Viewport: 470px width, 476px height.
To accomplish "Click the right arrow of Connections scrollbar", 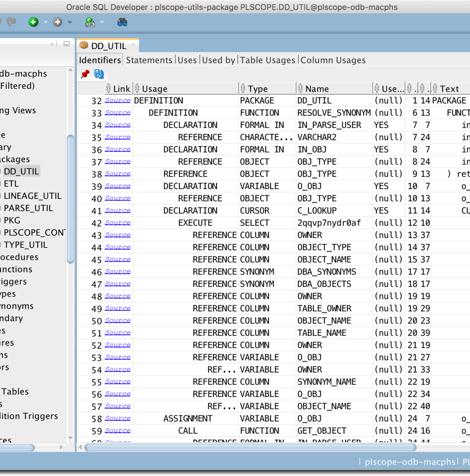I will coord(61,447).
